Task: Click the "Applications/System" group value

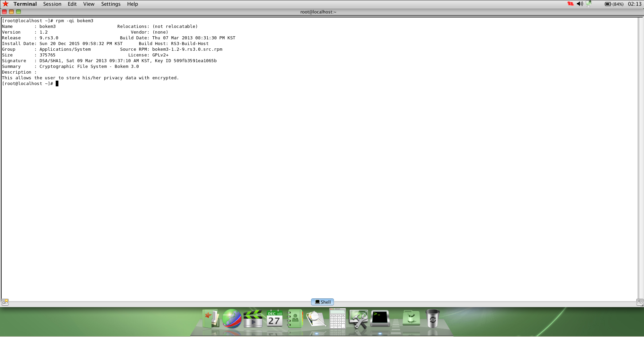Action: tap(65, 49)
